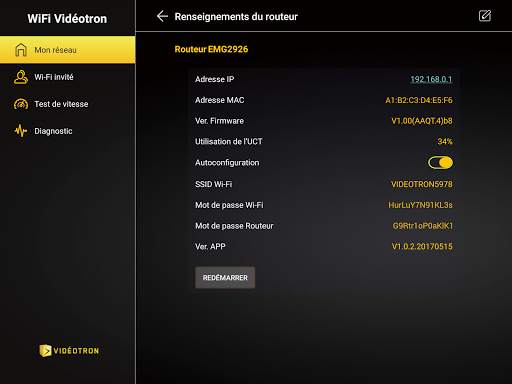
Task: Click the WiFi Vidéotron sidebar title
Action: [67, 19]
